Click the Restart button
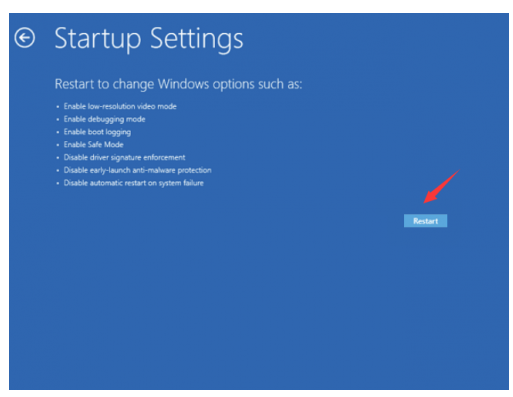513x397 pixels. [425, 221]
